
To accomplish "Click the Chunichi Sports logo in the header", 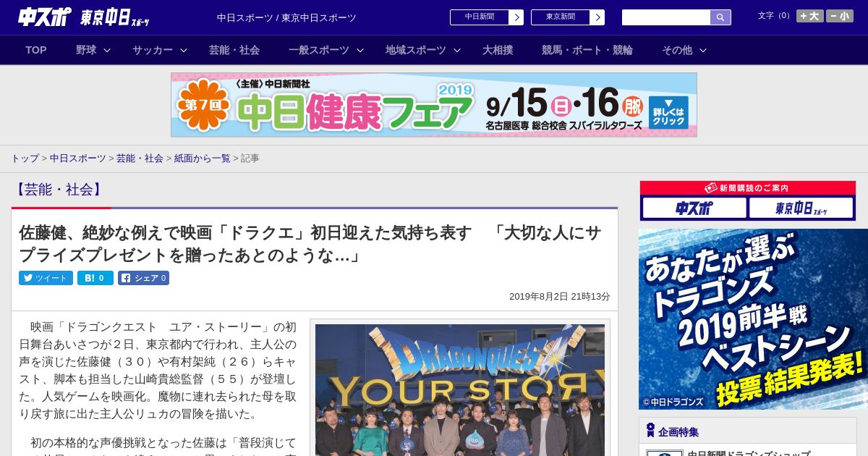I will (x=45, y=17).
